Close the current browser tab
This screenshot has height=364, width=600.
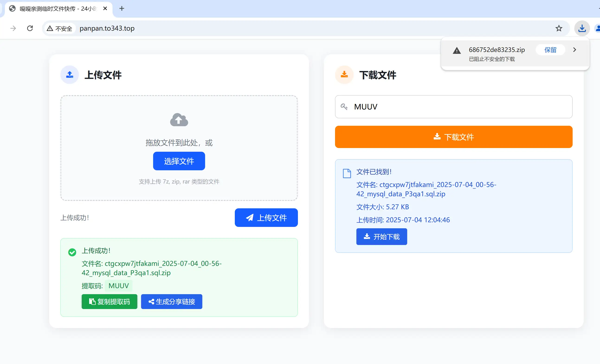point(105,9)
